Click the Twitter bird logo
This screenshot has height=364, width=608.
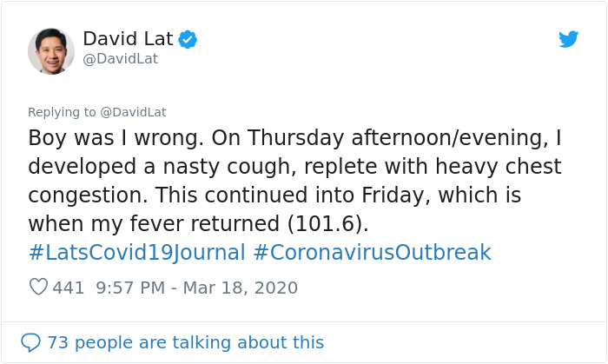pyautogui.click(x=568, y=39)
